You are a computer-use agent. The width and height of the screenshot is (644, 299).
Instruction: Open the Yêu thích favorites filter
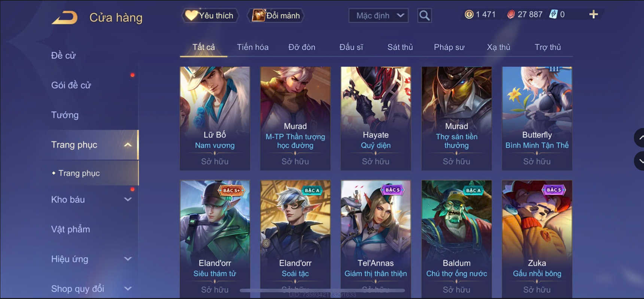(x=210, y=16)
